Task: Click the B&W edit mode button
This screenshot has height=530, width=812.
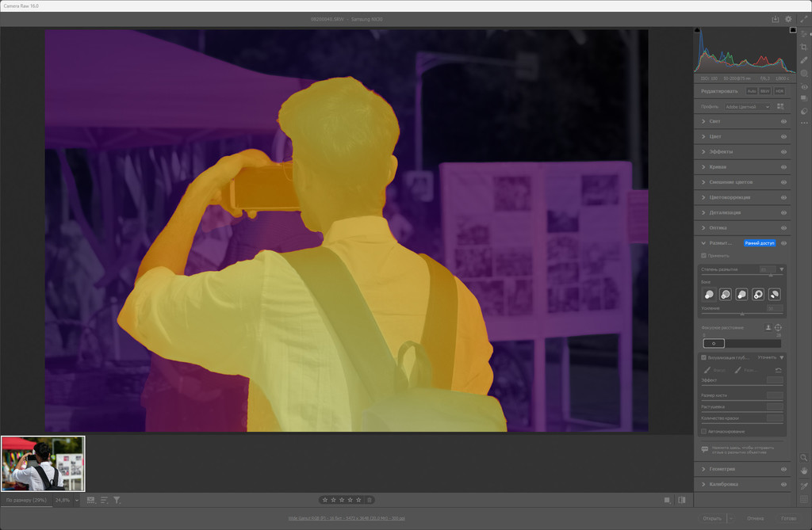Action: click(765, 91)
